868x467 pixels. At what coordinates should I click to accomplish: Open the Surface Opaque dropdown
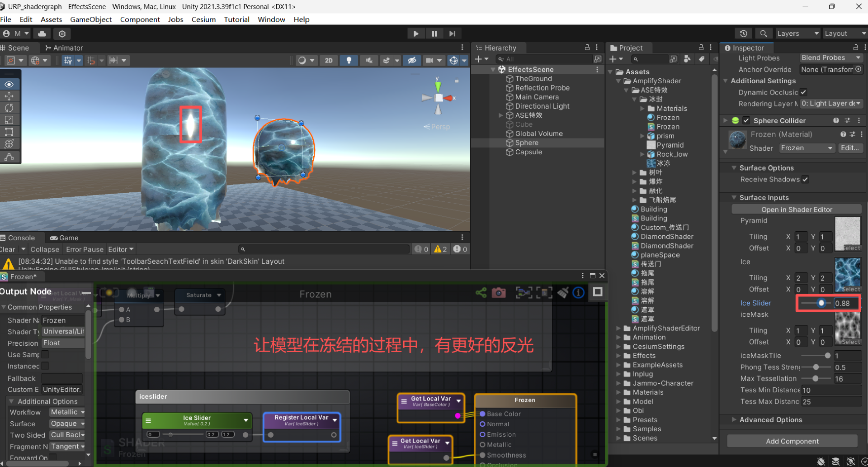point(67,424)
